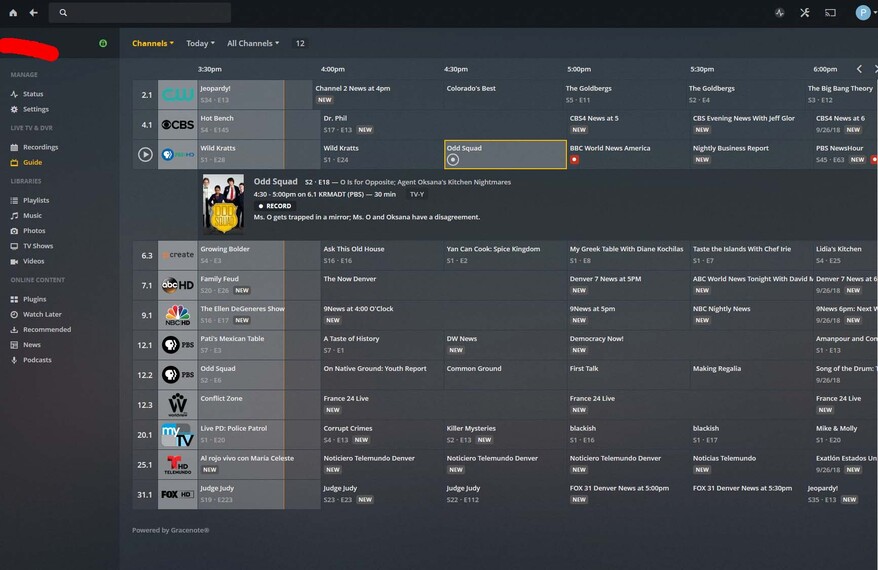Image resolution: width=878 pixels, height=570 pixels.
Task: Expand the Channels dropdown
Action: [153, 43]
